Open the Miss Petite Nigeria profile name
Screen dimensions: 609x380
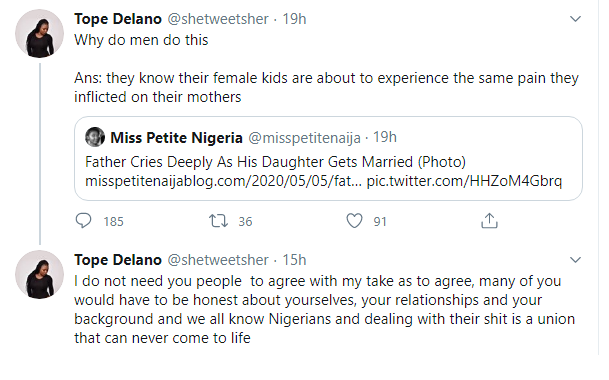[x=176, y=138]
